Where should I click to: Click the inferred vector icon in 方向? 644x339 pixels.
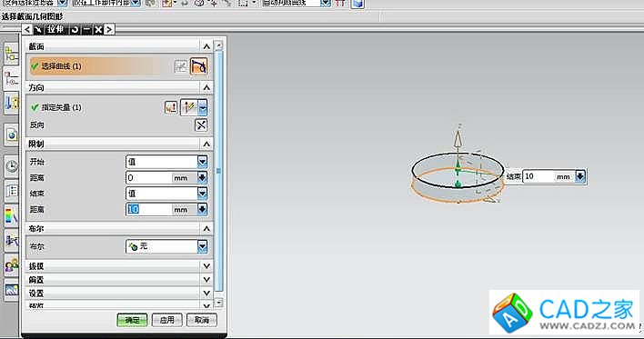[x=189, y=107]
